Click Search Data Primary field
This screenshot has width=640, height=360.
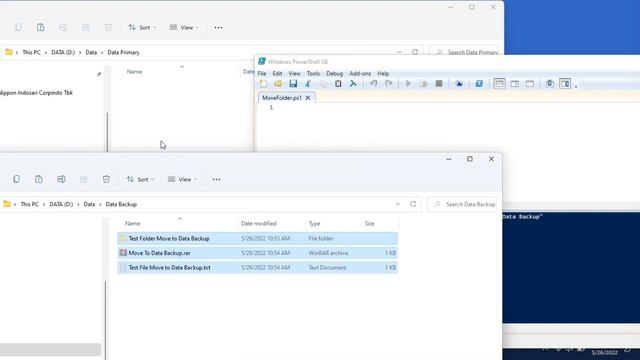click(x=465, y=51)
